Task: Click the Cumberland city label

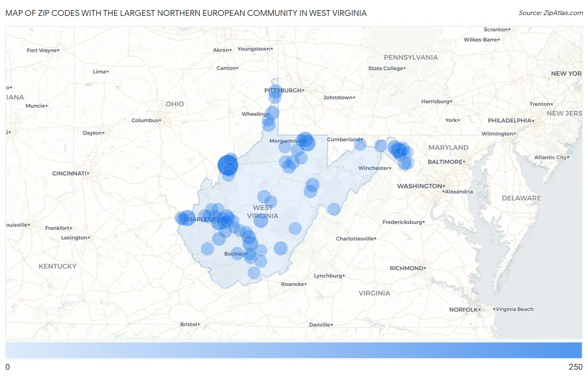Action: point(343,139)
